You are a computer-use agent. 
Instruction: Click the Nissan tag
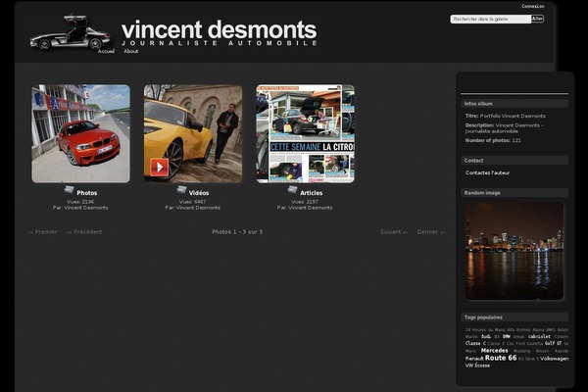pyautogui.click(x=542, y=351)
